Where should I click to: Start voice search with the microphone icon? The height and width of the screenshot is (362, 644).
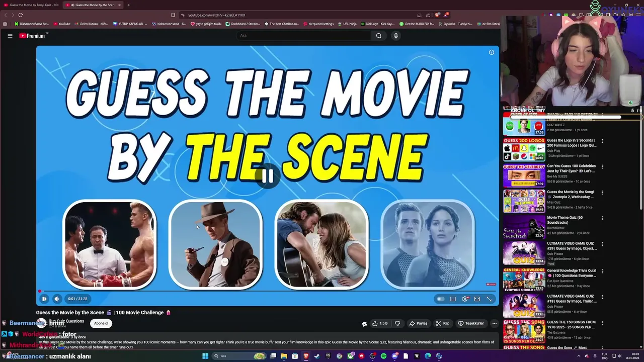(396, 36)
